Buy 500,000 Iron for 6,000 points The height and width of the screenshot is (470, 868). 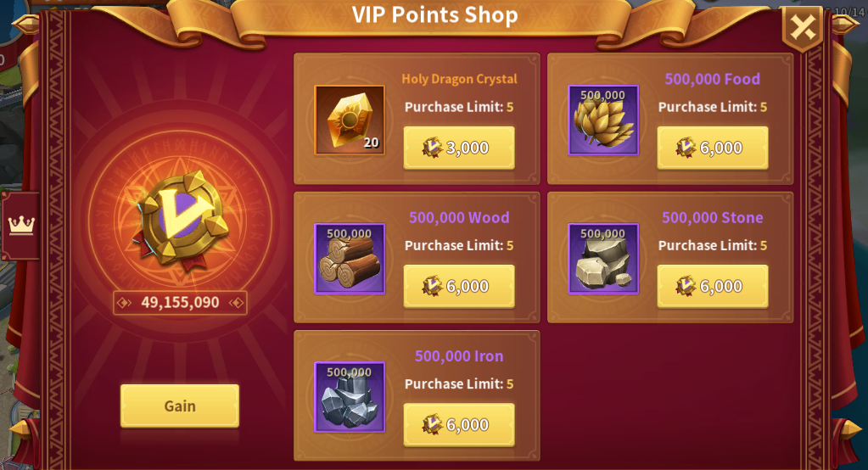pos(459,424)
